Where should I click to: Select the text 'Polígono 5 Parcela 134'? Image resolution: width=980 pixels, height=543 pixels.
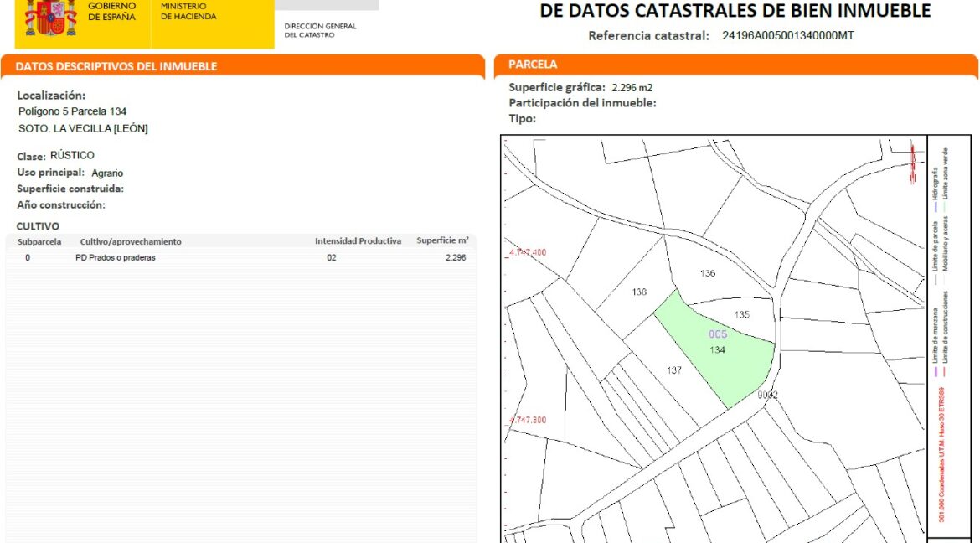pyautogui.click(x=73, y=112)
